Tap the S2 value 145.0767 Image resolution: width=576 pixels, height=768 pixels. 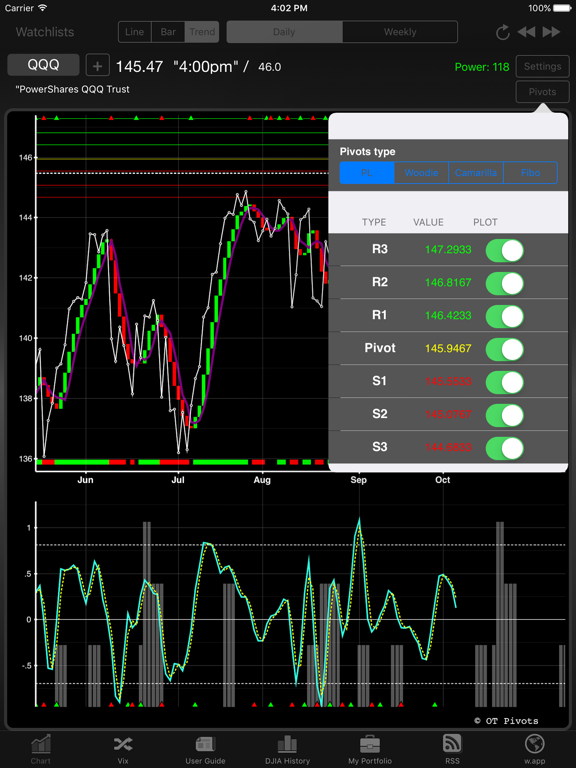pos(448,414)
